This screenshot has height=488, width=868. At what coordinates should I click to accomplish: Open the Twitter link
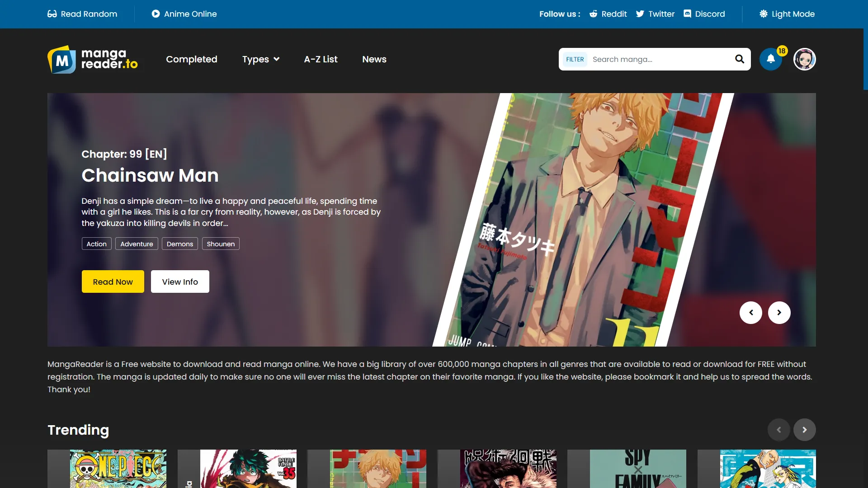click(655, 14)
